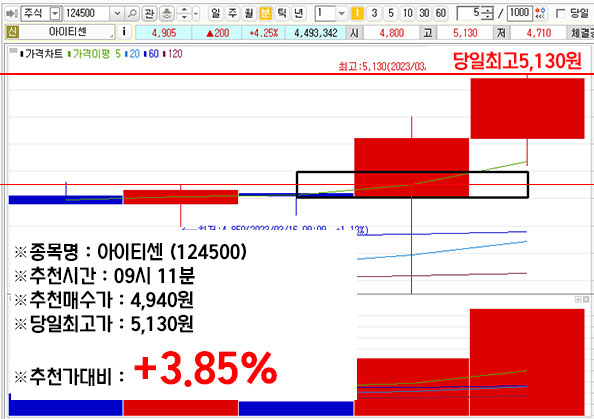Click the spinner arrows next to the 5 field
Image resolution: width=594 pixels, height=419 pixels.
(x=488, y=14)
